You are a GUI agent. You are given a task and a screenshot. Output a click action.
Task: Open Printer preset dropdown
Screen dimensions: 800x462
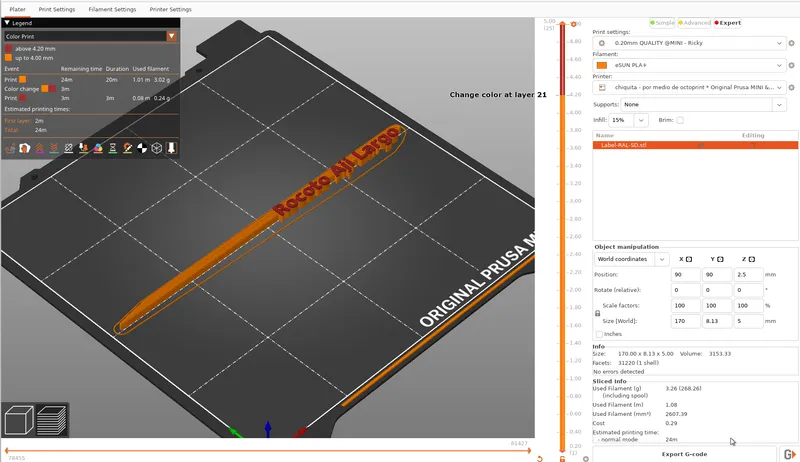coord(689,88)
